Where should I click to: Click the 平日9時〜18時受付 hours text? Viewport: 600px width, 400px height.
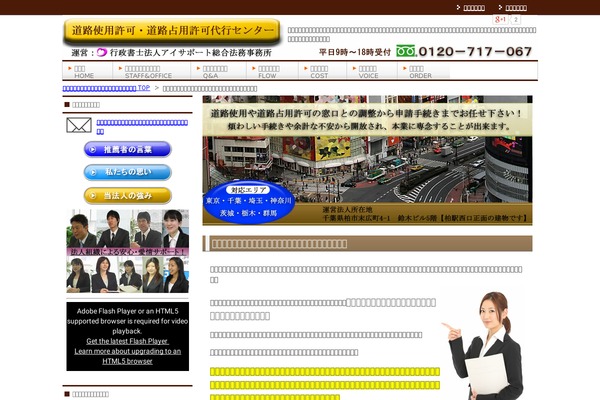355,52
